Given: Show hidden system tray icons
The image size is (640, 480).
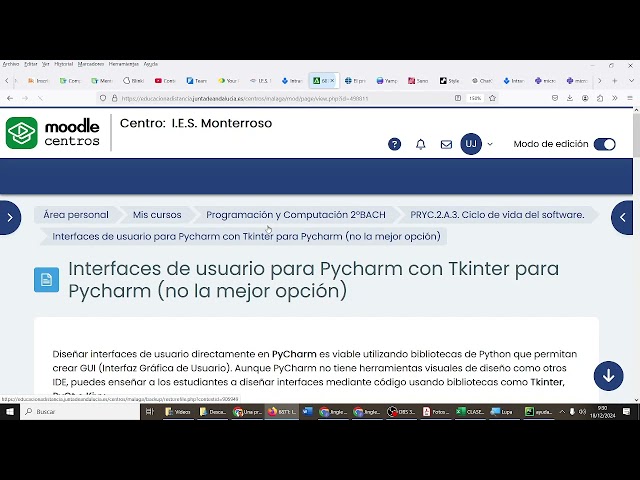Looking at the screenshot, I should click(562, 412).
